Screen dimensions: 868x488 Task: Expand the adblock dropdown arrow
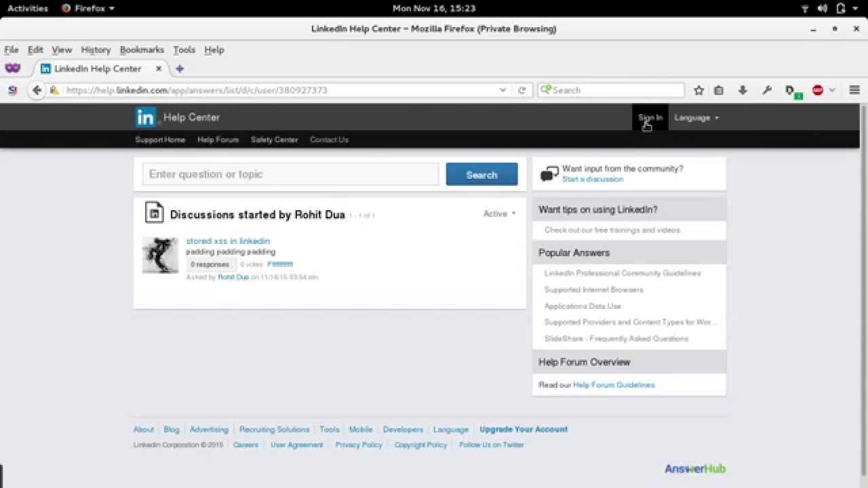coord(832,90)
